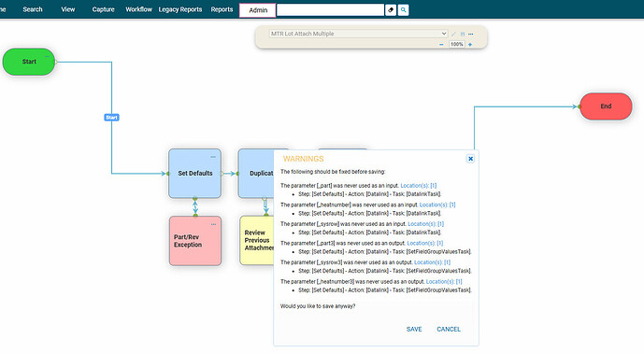Zoom out with the minus icon
Viewport: 644px width, 353px height.
(441, 44)
